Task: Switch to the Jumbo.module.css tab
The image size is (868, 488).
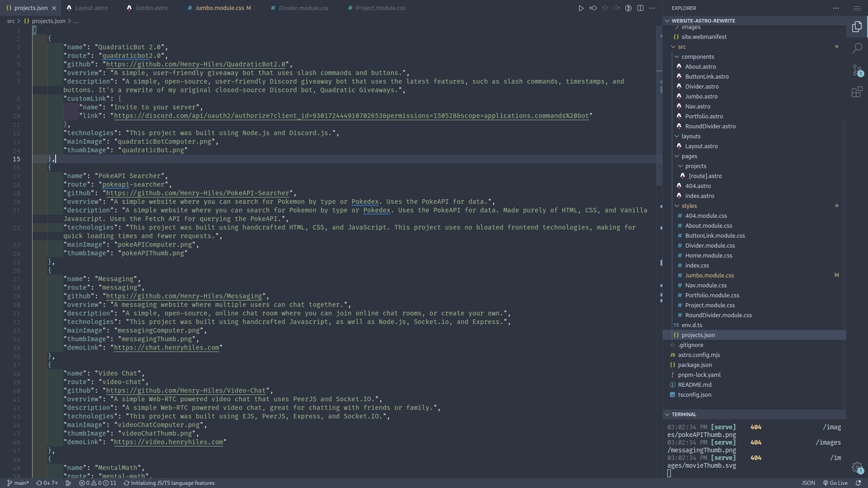Action: (x=219, y=8)
